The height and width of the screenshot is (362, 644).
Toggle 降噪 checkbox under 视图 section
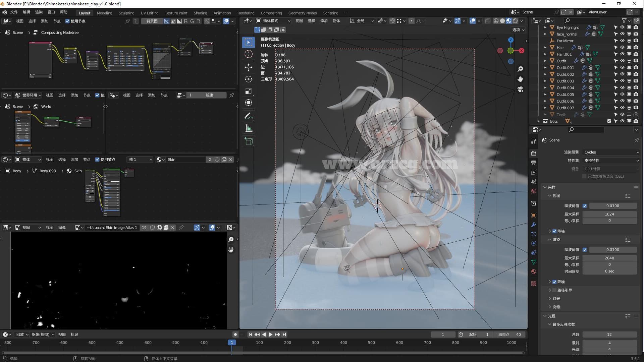(554, 231)
